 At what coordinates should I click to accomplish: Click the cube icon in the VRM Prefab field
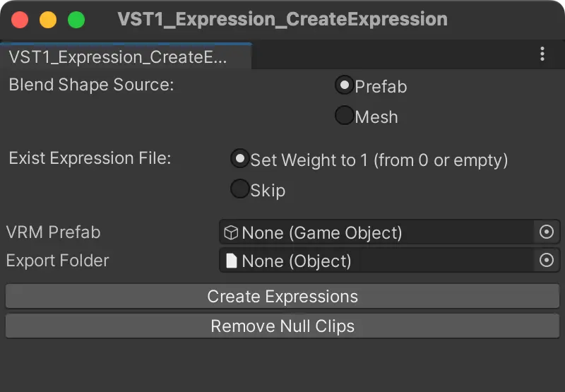tap(231, 232)
